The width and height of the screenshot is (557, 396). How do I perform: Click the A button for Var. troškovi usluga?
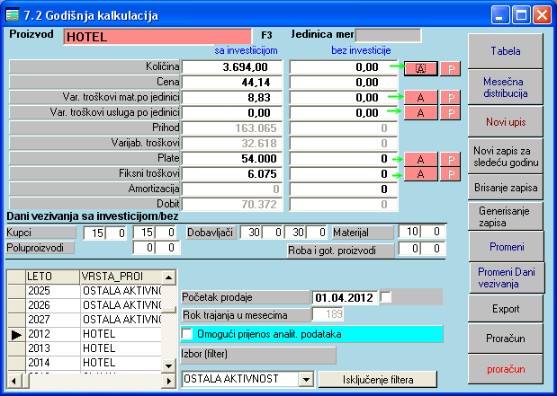(x=421, y=113)
